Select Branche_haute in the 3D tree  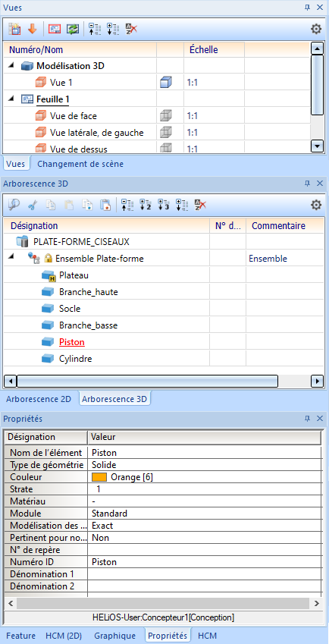tap(89, 292)
